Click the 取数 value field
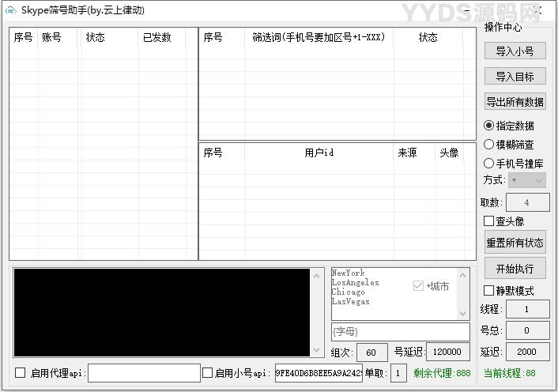 coord(527,202)
